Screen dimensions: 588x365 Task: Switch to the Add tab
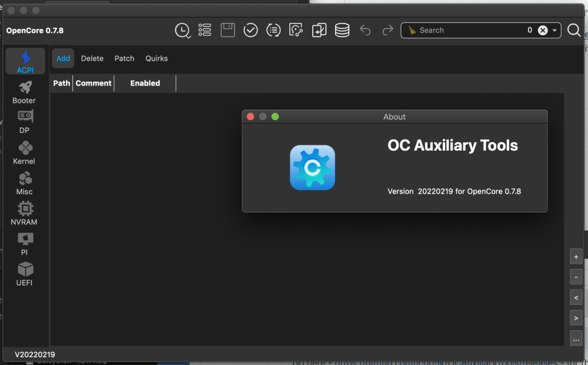pyautogui.click(x=63, y=58)
